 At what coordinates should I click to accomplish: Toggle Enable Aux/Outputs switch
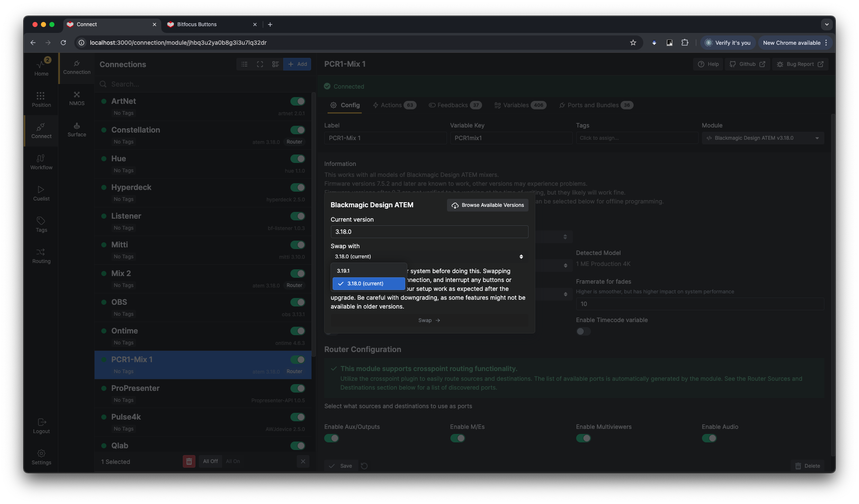coord(331,438)
